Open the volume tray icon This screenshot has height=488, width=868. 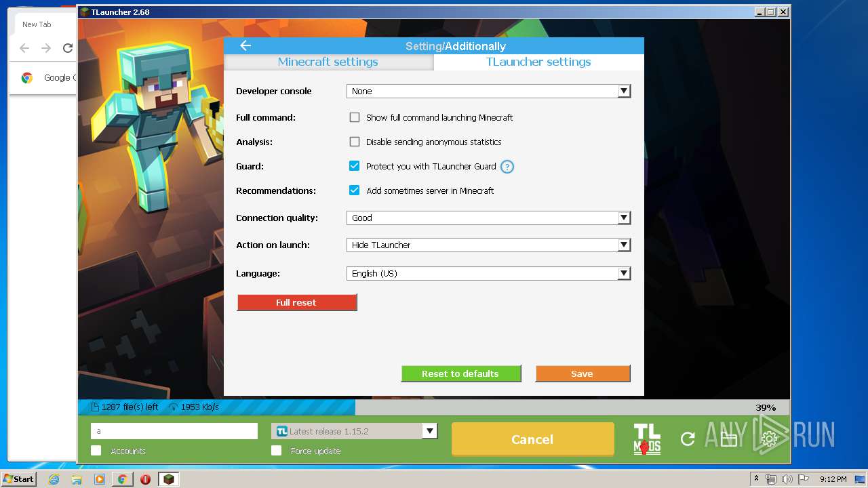(x=787, y=479)
